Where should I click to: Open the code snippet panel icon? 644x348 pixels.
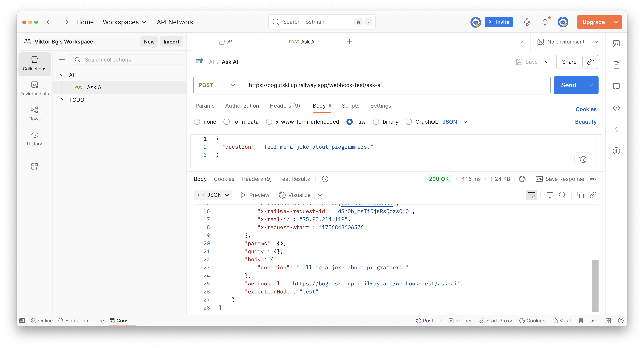(x=616, y=108)
